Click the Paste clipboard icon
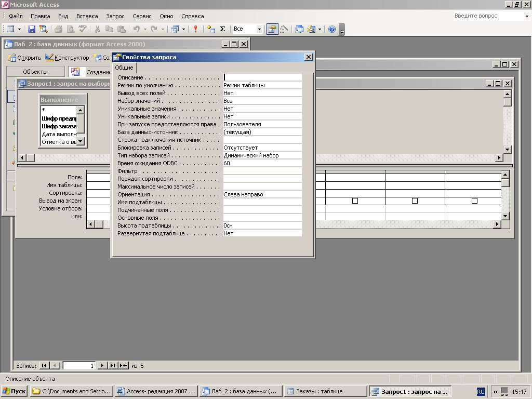 point(122,29)
